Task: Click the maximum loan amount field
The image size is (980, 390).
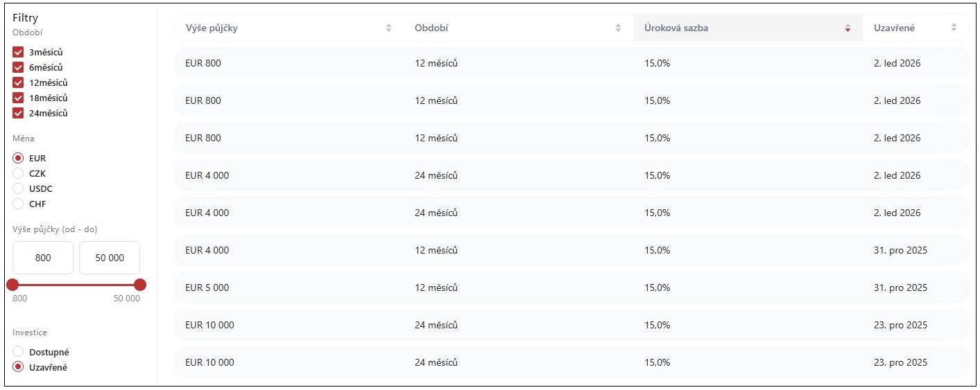Action: click(x=110, y=258)
